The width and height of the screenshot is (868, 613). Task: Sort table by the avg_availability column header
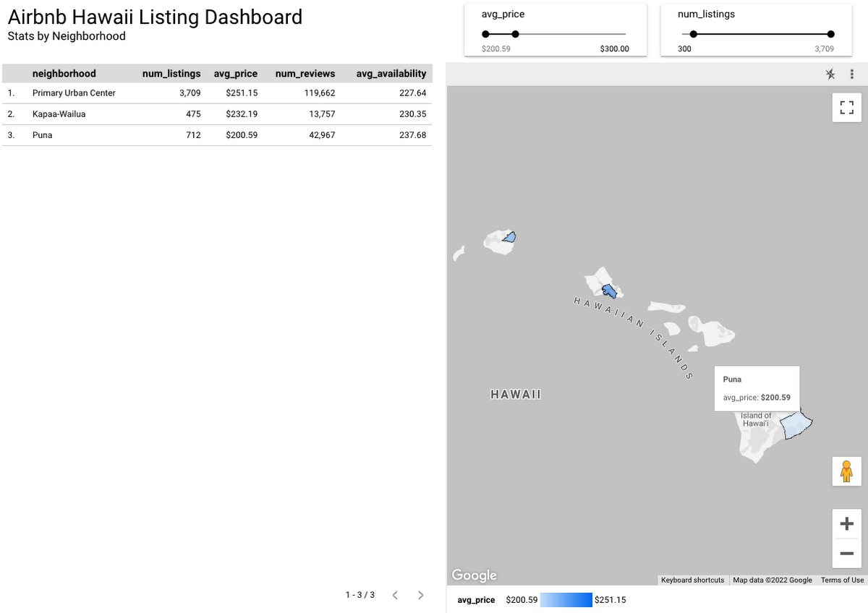click(391, 73)
